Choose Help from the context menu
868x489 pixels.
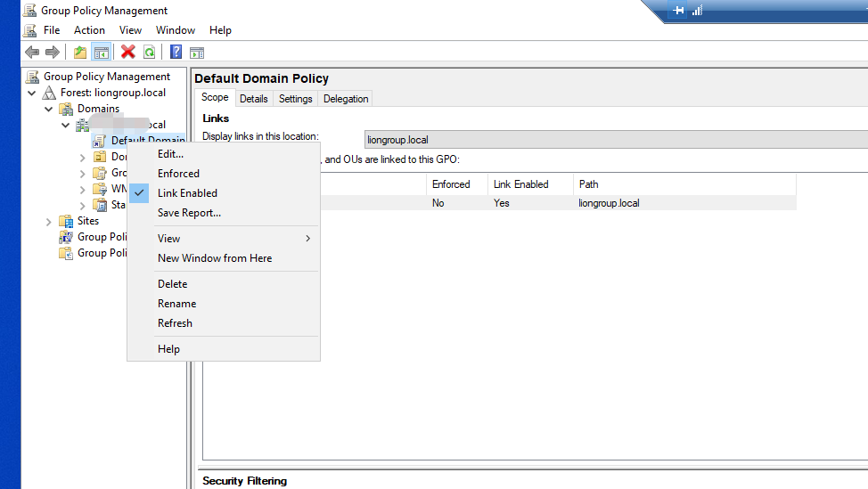point(224,349)
